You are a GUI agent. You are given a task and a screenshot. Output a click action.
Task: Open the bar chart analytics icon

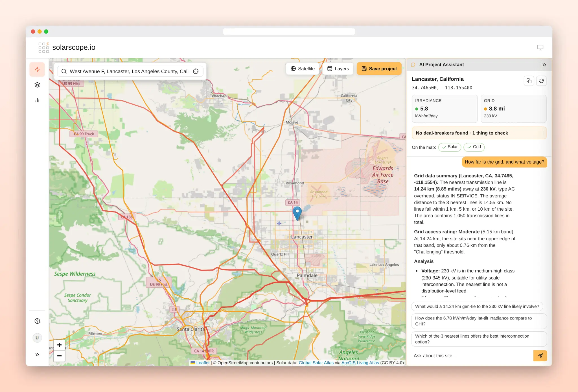pos(37,100)
